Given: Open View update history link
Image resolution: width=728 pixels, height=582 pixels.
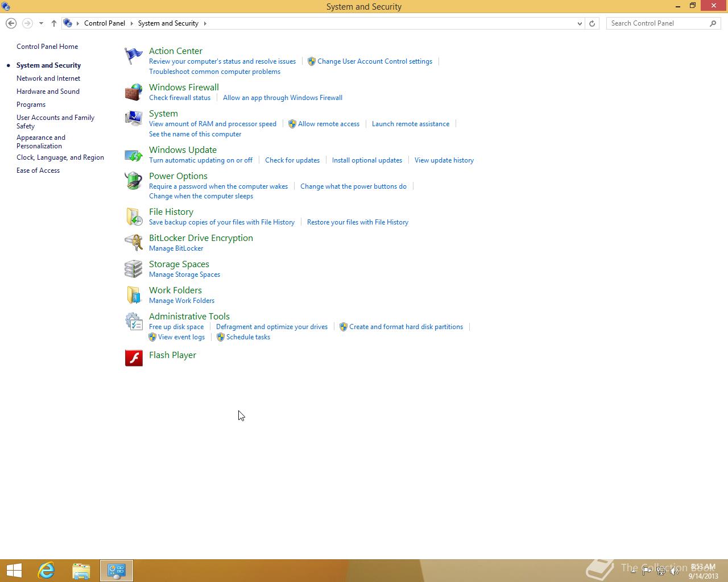Looking at the screenshot, I should point(444,160).
